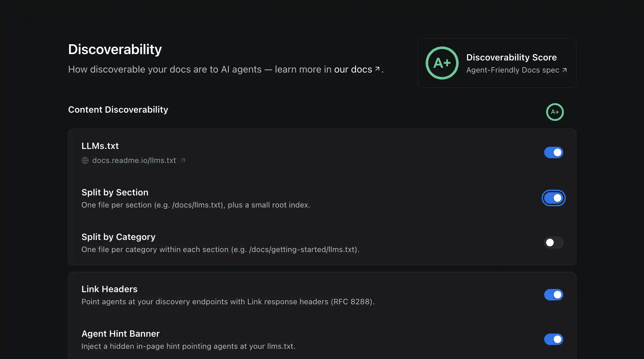Click the Agent Hint Banner description text
Viewport: 644px width, 359px height.
pos(188,346)
